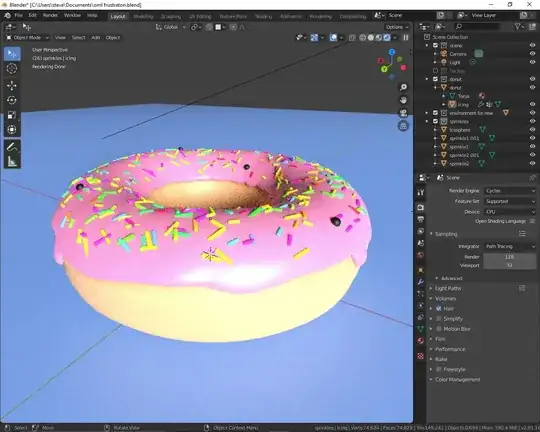This screenshot has width=540, height=432.
Task: Collapse the Sampling panel
Action: tap(446, 234)
